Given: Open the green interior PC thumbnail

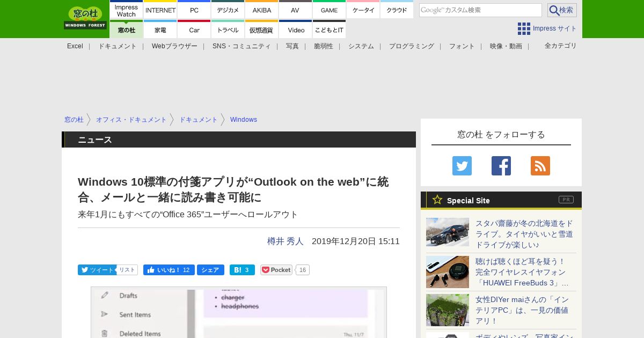Looking at the screenshot, I should tap(448, 310).
